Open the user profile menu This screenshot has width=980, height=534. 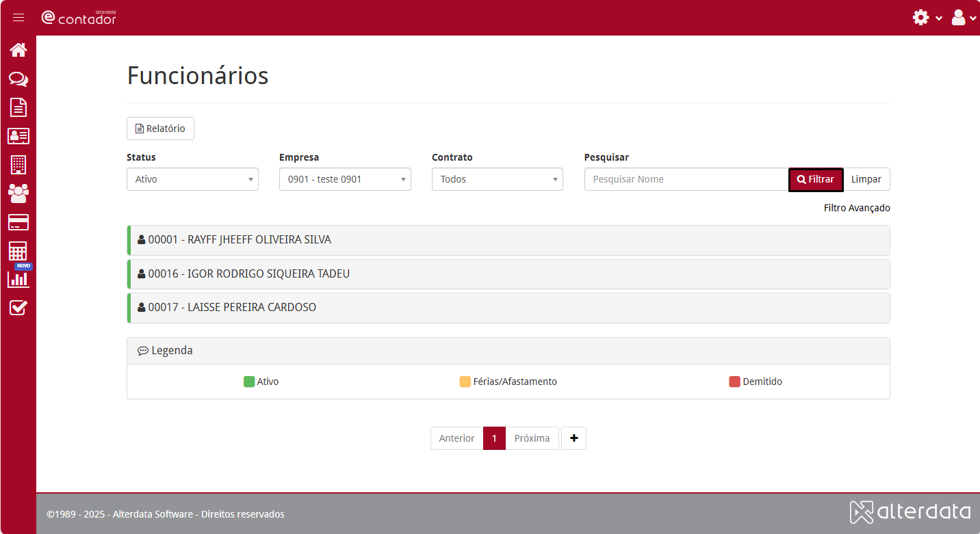(x=963, y=18)
